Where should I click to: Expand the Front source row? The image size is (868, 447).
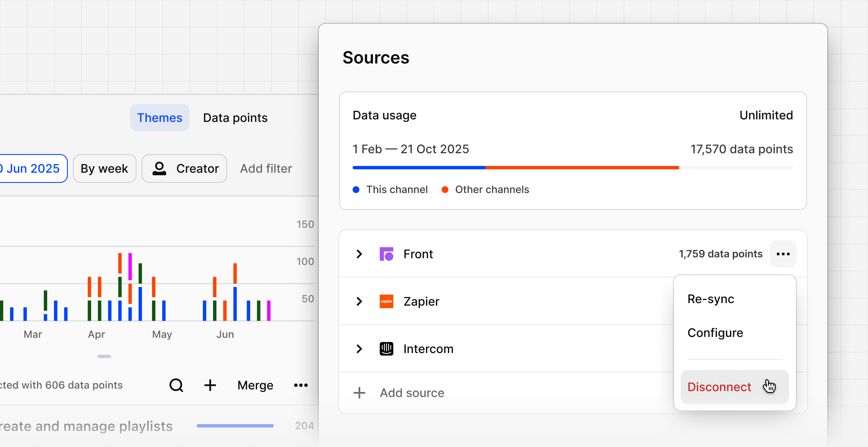pyautogui.click(x=359, y=254)
